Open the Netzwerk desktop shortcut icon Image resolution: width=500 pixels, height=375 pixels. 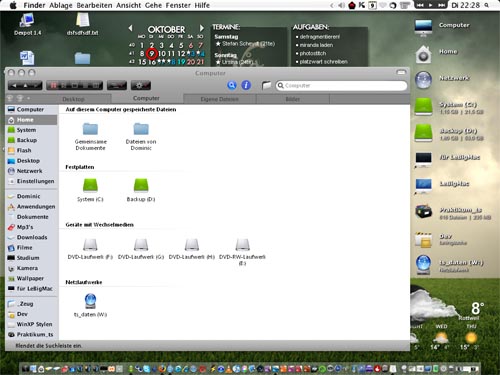[423, 80]
